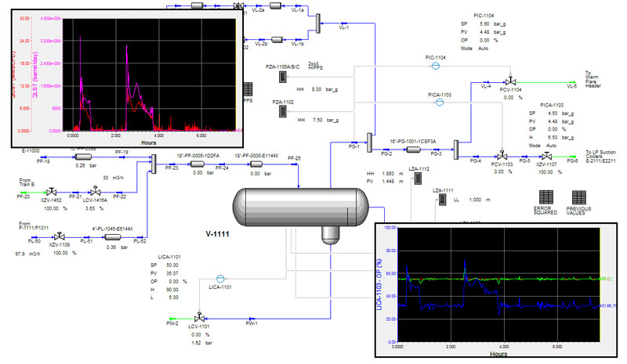The height and width of the screenshot is (364, 627).
Task: Click the PCV-1103 control valve
Action: pos(501,156)
